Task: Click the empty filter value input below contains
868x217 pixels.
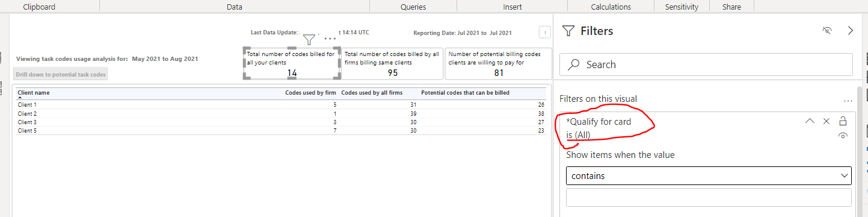Action: coord(709,198)
